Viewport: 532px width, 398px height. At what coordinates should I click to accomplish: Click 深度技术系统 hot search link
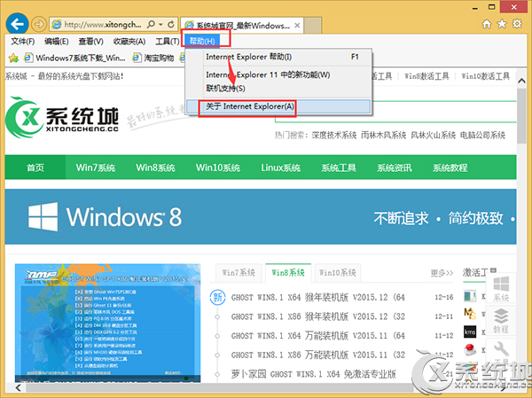click(334, 136)
